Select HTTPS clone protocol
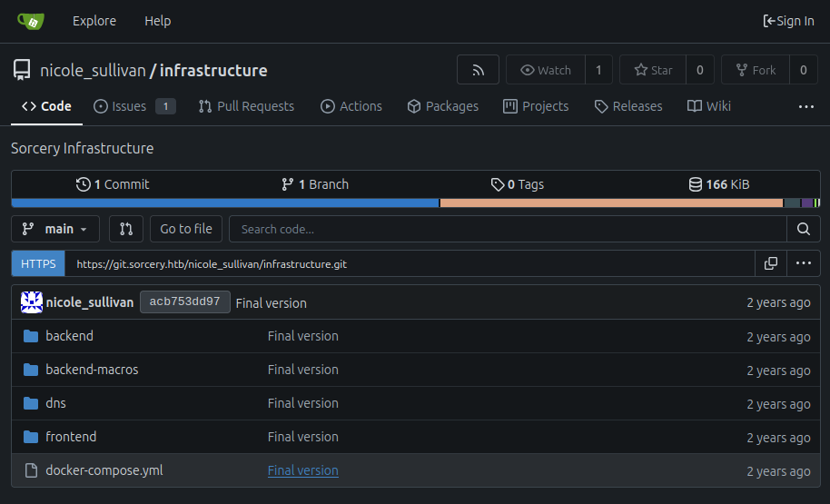Image resolution: width=830 pixels, height=504 pixels. [x=38, y=264]
